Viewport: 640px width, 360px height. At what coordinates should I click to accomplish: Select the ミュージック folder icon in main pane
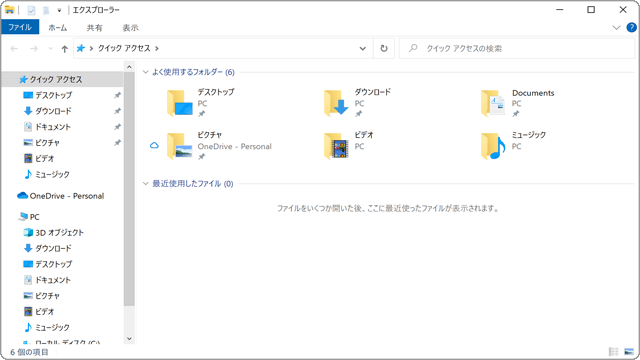click(x=493, y=146)
